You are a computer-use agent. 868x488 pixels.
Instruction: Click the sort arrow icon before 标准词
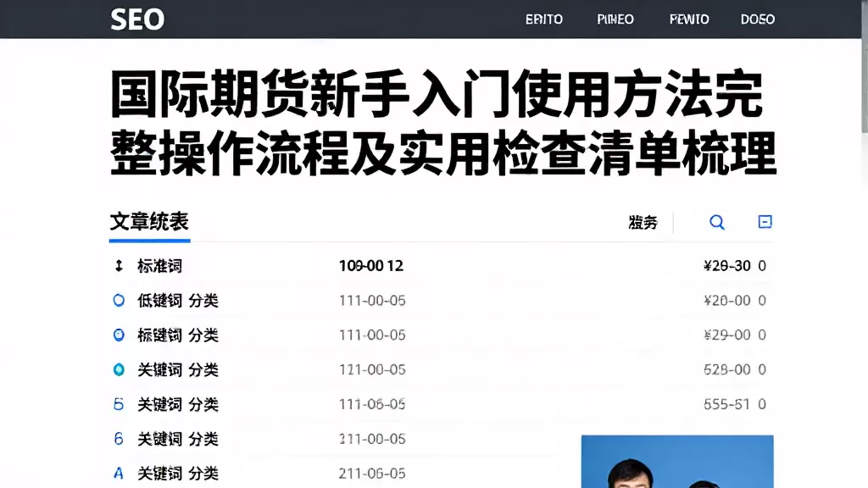(x=119, y=266)
